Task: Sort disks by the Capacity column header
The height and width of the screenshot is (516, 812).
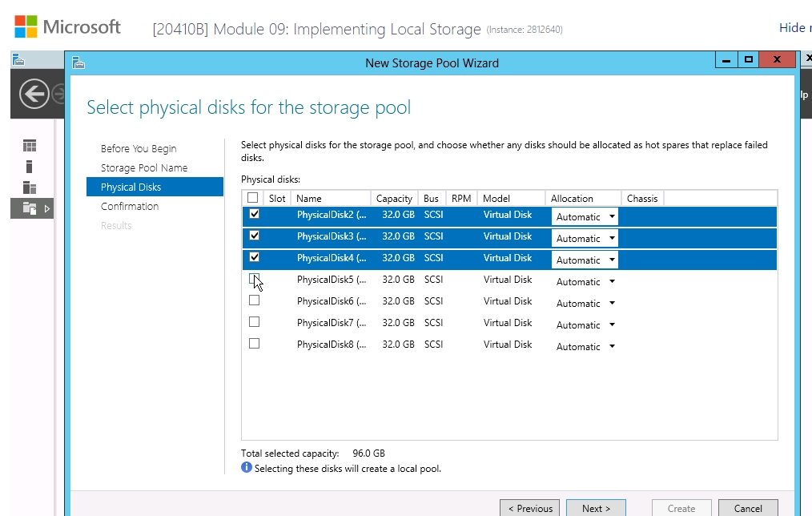Action: click(x=394, y=198)
